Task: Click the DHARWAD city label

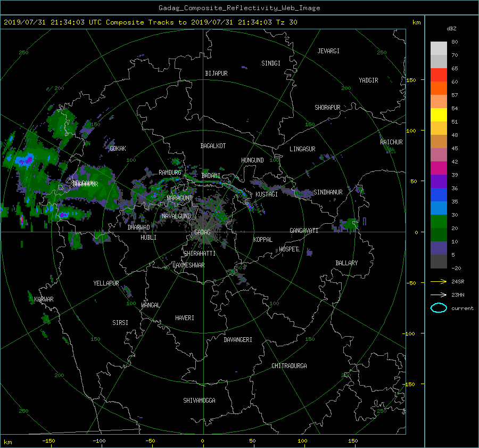Action: pos(138,227)
